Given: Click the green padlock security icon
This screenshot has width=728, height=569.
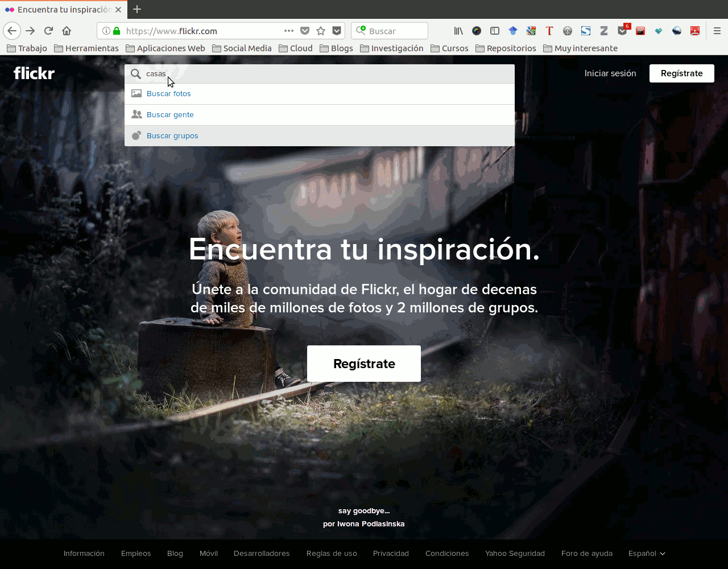Looking at the screenshot, I should [x=117, y=31].
